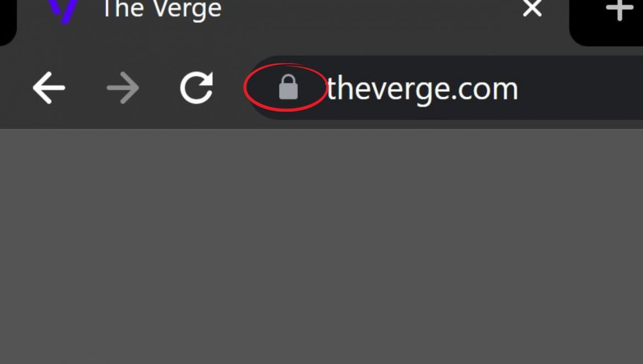Screen dimensions: 643x364
Task: Go back using the left arrow button
Action: 49,88
